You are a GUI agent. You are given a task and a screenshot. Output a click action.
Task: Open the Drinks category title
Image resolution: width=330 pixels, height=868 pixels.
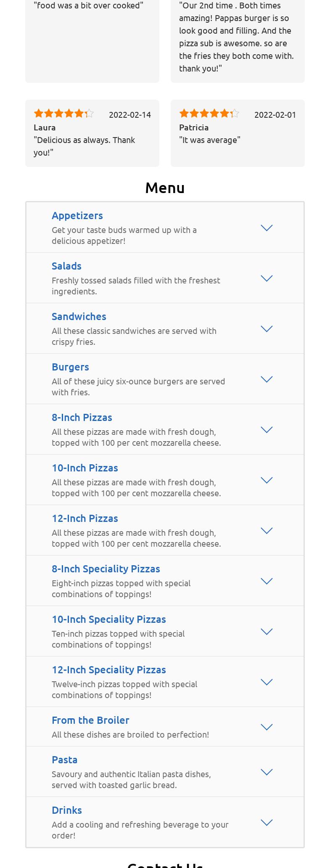click(66, 810)
